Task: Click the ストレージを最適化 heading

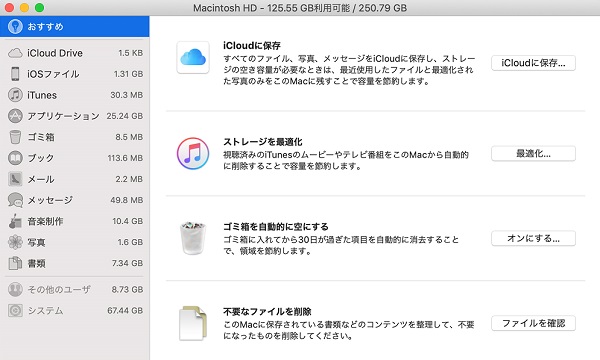Action: [x=263, y=142]
